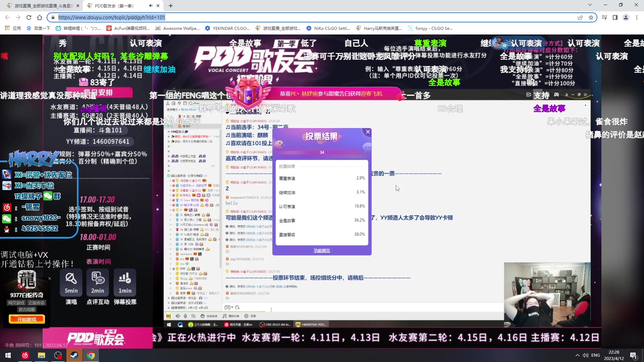Open the tab search dropdown
This screenshot has height=362, width=644.
[590, 5]
